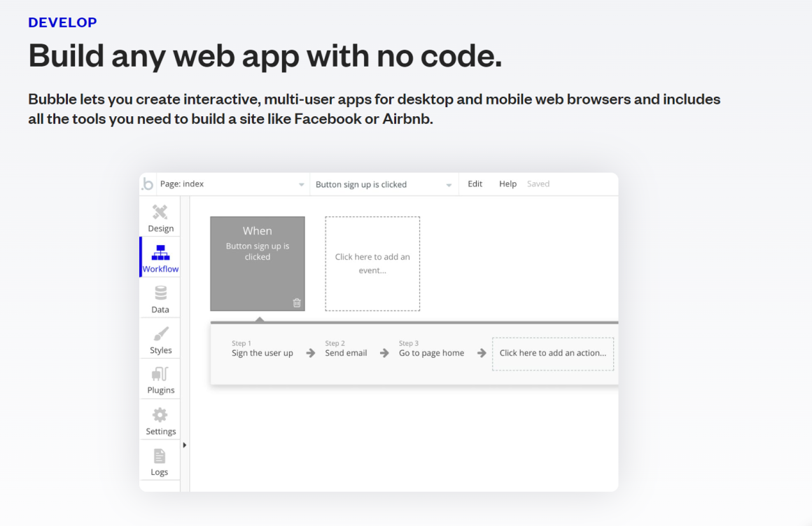Click here to add an action box
The height and width of the screenshot is (526, 812).
[552, 354]
